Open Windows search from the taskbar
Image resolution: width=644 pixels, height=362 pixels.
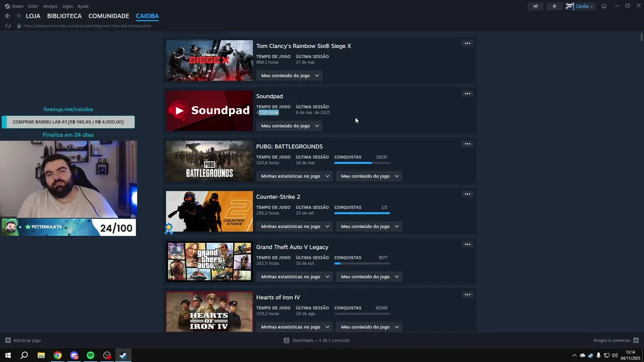[24, 355]
